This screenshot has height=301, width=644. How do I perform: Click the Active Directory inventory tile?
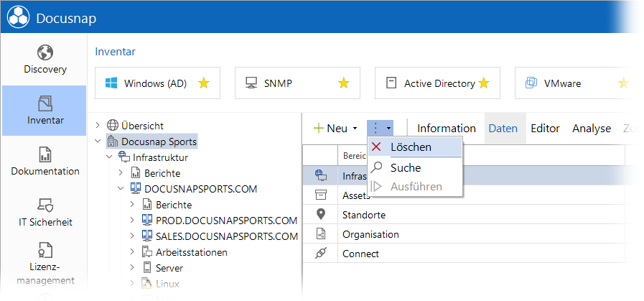point(437,83)
